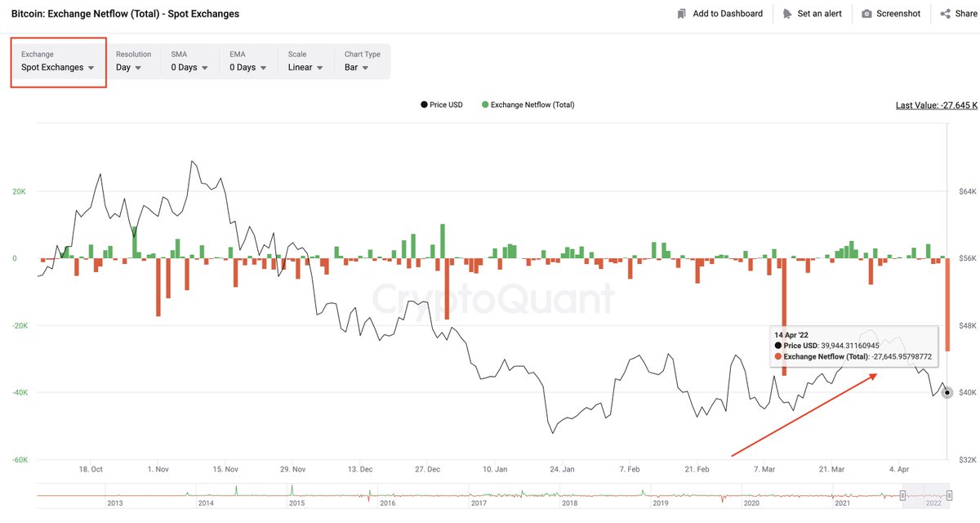Click the Screenshot camera icon
The width and height of the screenshot is (980, 523).
pyautogui.click(x=867, y=14)
